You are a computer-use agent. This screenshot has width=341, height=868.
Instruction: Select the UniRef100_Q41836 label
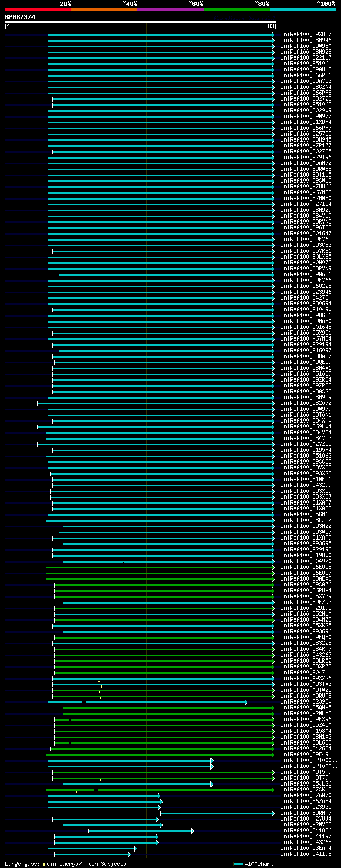306,830
